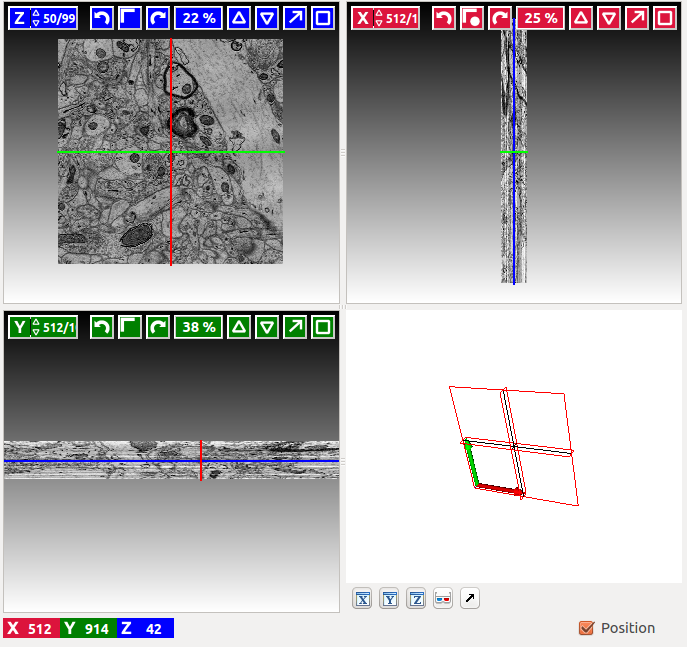Click the 38 % zoom button in the Y view
687x647 pixels.
click(198, 327)
